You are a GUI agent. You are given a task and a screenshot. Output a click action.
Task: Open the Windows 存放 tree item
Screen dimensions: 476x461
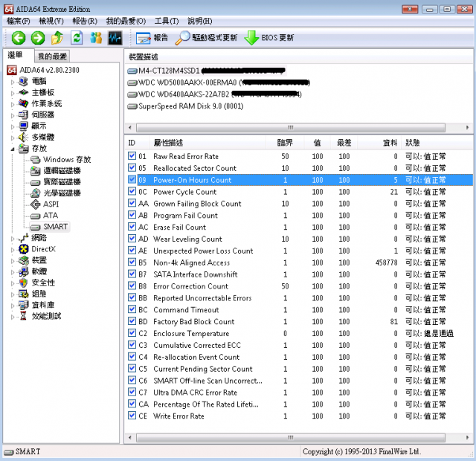(61, 160)
